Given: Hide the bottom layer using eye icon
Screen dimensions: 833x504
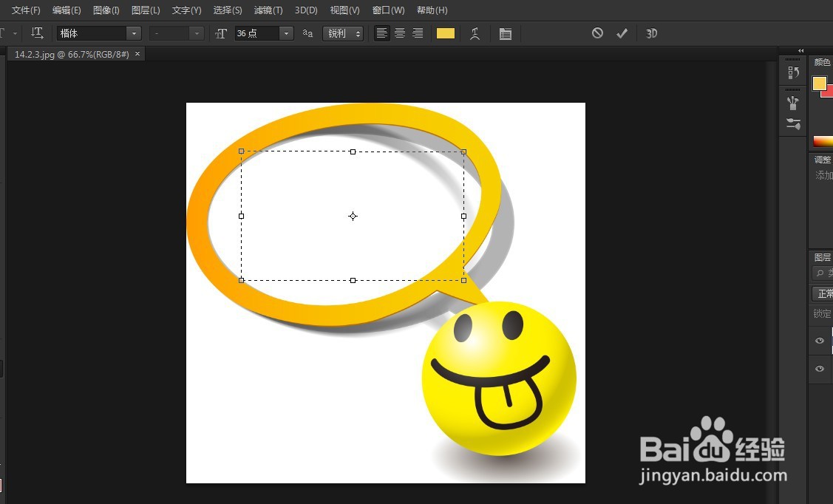Looking at the screenshot, I should pyautogui.click(x=820, y=368).
